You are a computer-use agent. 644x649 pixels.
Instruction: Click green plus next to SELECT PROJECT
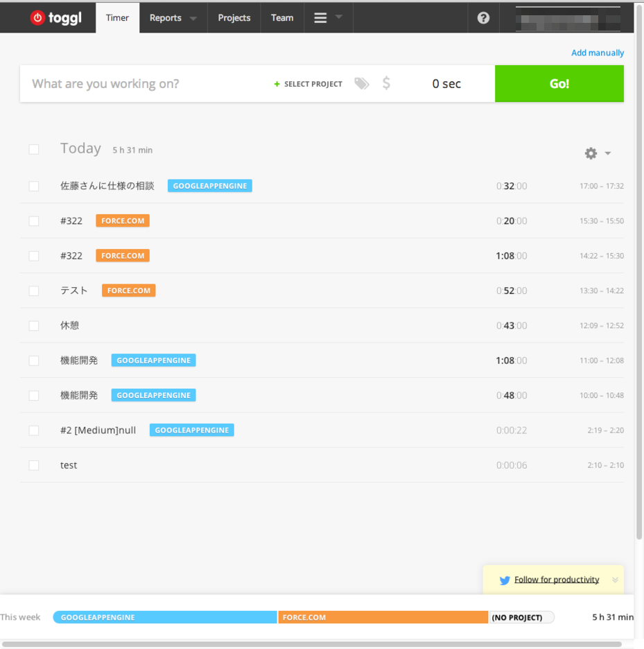click(x=277, y=84)
